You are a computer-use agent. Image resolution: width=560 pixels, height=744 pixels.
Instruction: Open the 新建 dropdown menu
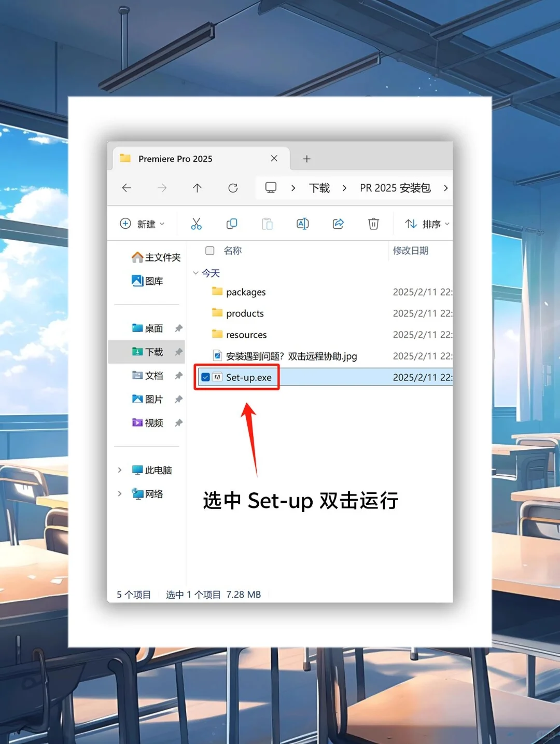[142, 224]
